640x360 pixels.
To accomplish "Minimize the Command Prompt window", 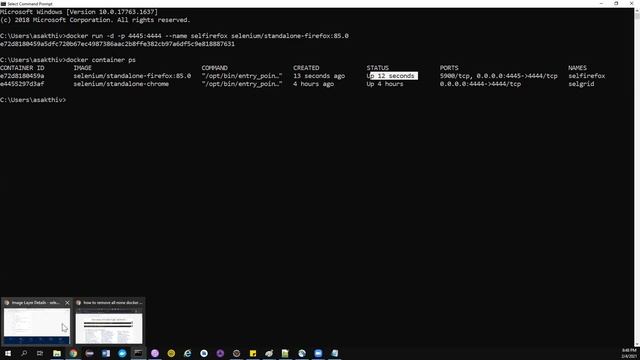I will click(601, 3).
